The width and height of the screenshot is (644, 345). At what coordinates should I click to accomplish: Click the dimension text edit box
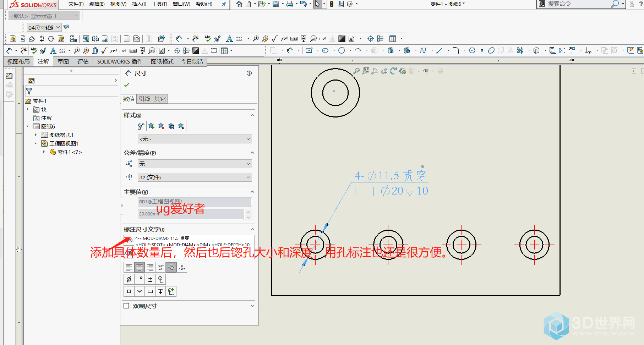195,247
